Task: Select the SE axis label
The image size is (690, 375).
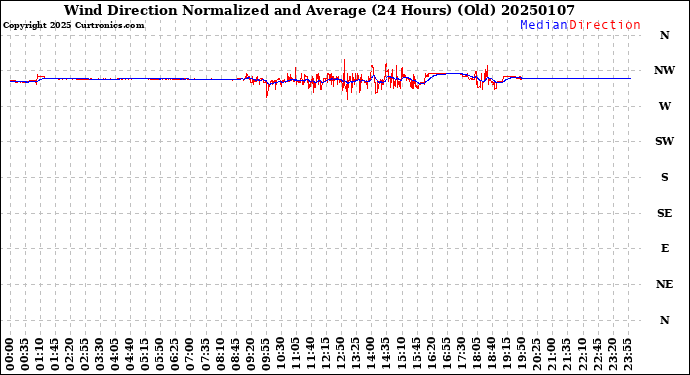Action: click(664, 213)
